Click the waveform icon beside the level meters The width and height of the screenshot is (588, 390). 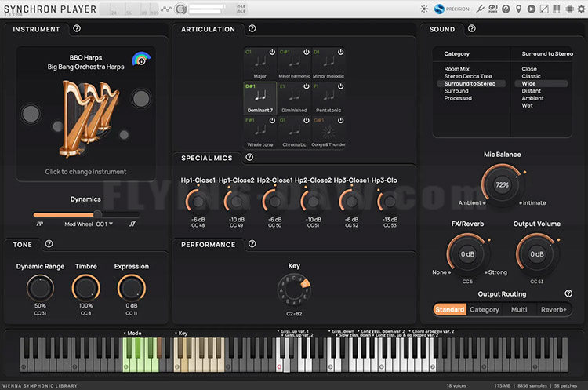point(166,9)
